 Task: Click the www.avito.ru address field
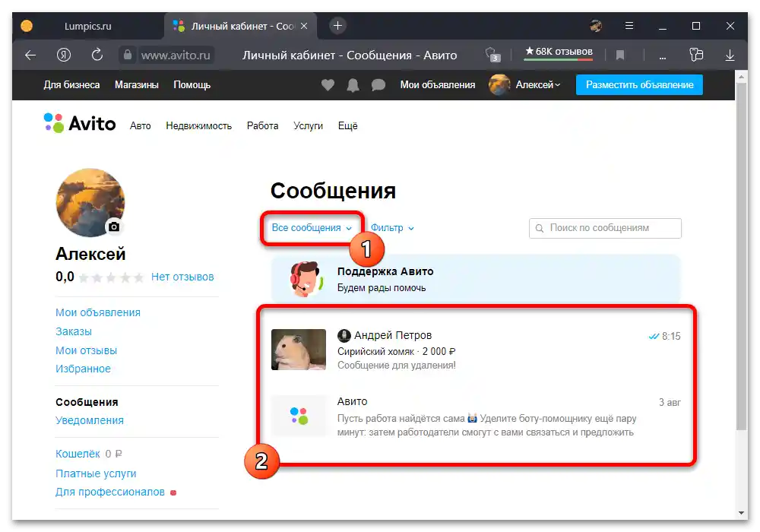click(176, 55)
